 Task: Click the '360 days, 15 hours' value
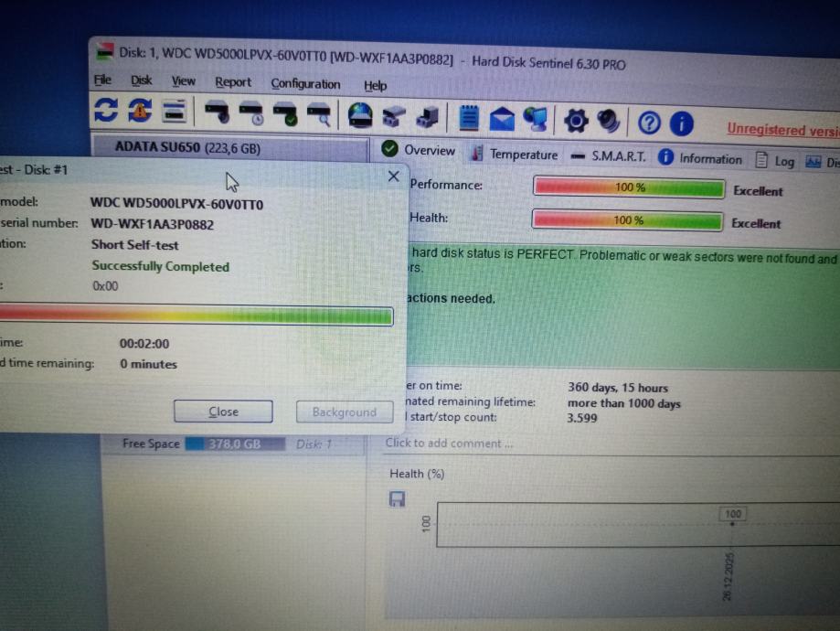point(618,387)
